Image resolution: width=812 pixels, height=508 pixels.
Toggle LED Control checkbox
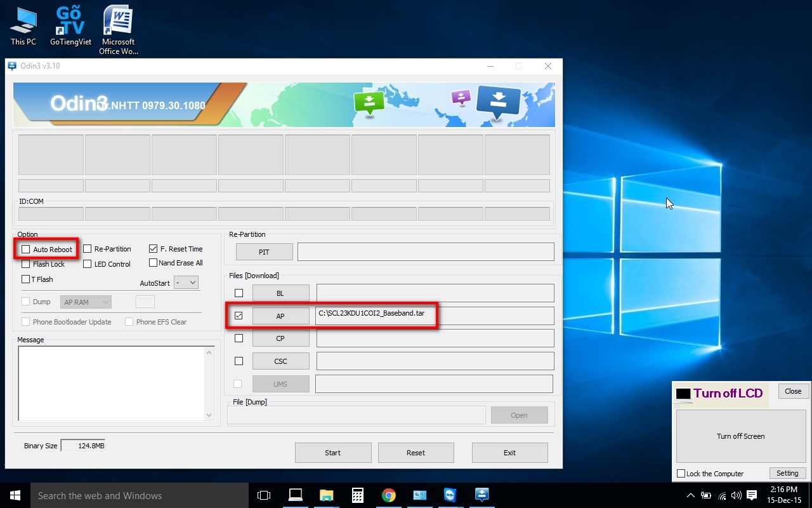point(88,264)
